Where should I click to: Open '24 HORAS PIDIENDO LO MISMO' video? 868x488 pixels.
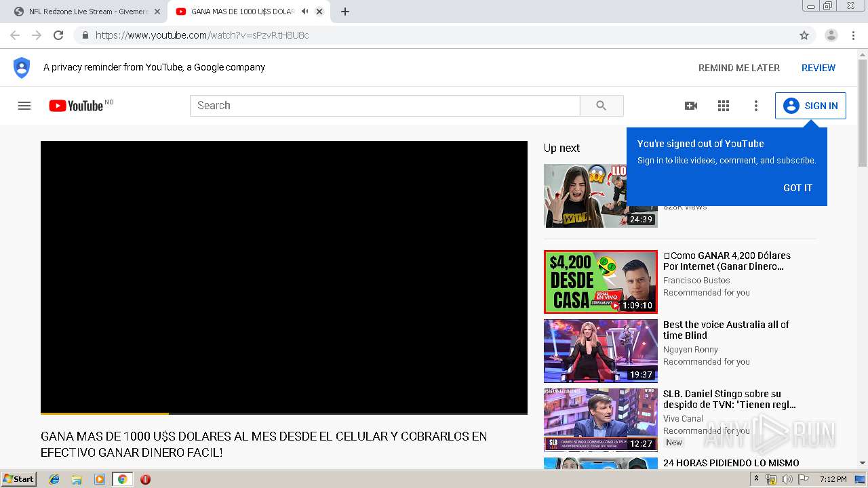(x=731, y=463)
